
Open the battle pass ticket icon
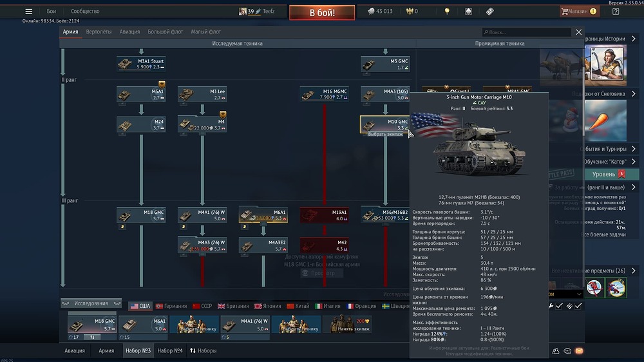[x=489, y=12]
